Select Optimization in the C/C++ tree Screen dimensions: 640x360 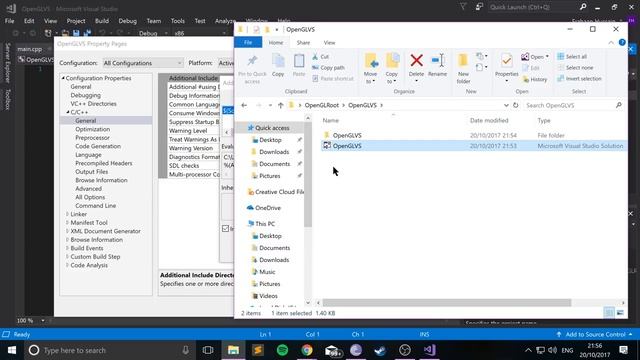click(x=93, y=129)
